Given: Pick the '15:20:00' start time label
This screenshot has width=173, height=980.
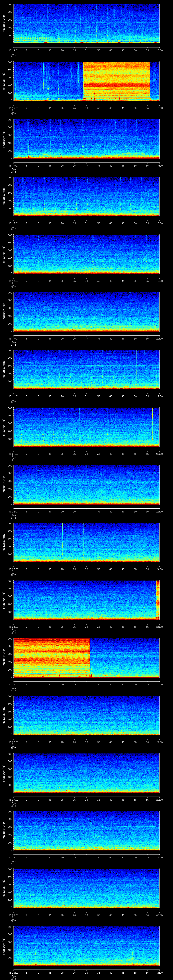Looking at the screenshot, I should tap(13, 396).
